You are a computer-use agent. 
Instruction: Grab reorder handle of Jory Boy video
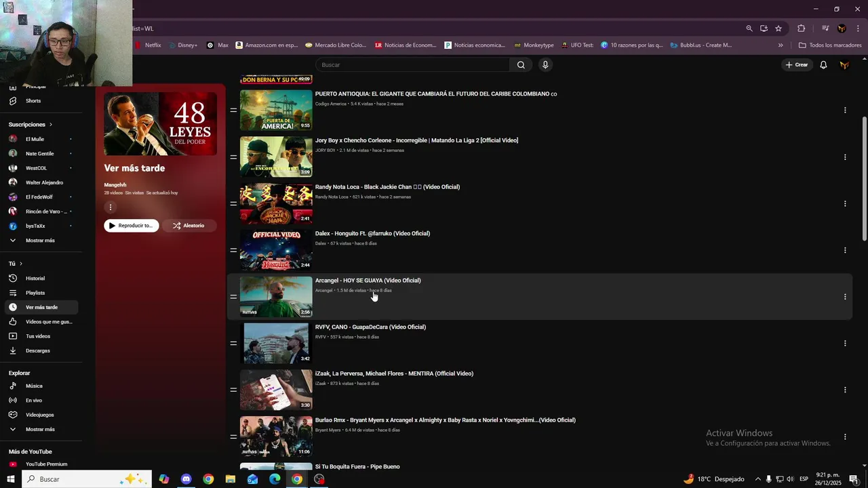tap(233, 157)
